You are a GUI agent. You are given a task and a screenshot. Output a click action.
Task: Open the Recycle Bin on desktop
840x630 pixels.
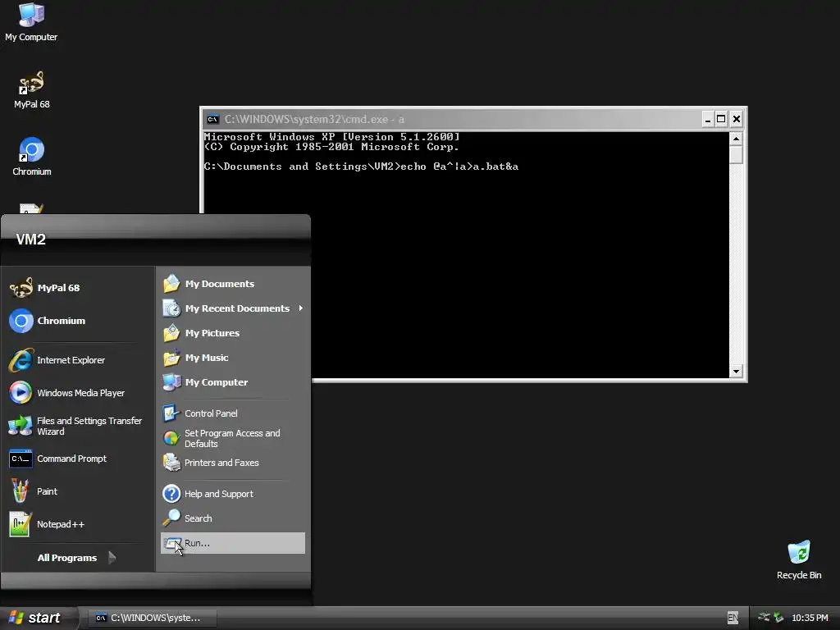(x=799, y=560)
